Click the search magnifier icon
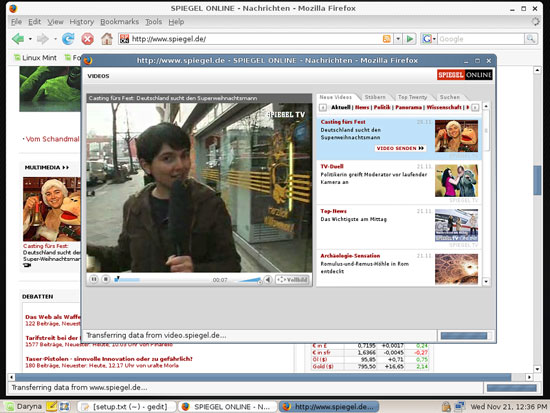550x413 pixels. (530, 39)
